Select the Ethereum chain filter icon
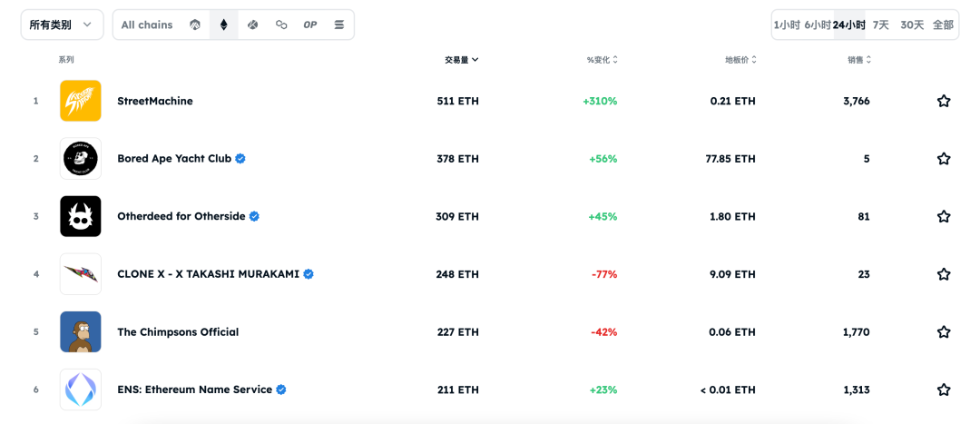The image size is (980, 424). click(x=224, y=25)
